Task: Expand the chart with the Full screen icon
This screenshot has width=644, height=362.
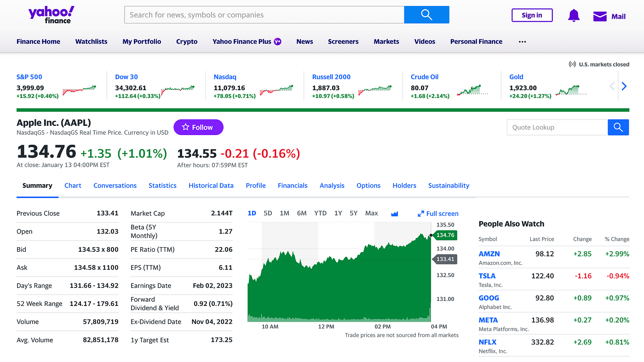Action: 420,214
